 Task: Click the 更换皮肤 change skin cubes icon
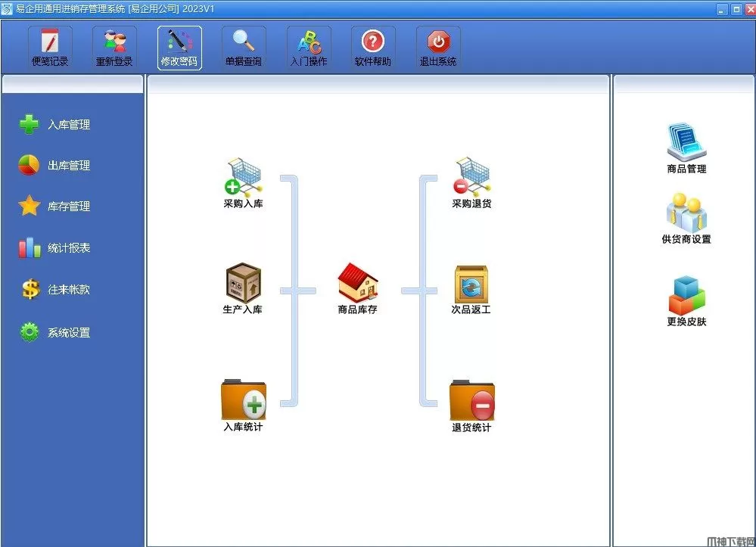(x=686, y=295)
